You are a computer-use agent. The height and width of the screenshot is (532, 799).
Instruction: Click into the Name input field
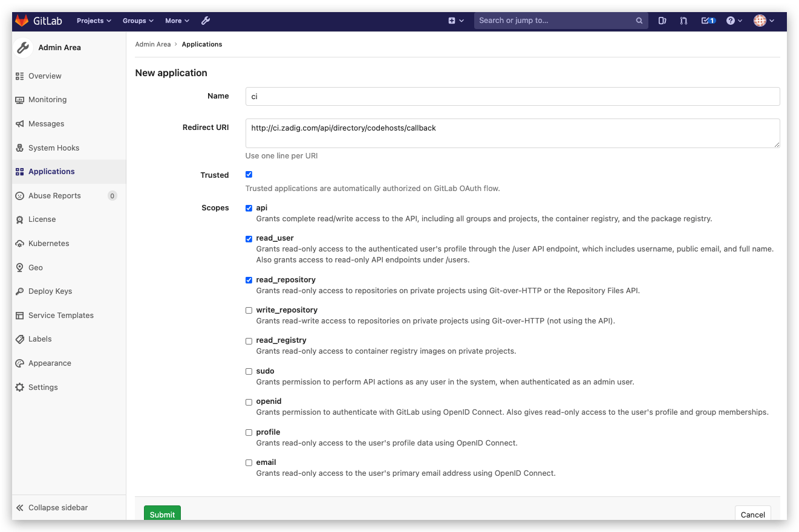pos(512,97)
